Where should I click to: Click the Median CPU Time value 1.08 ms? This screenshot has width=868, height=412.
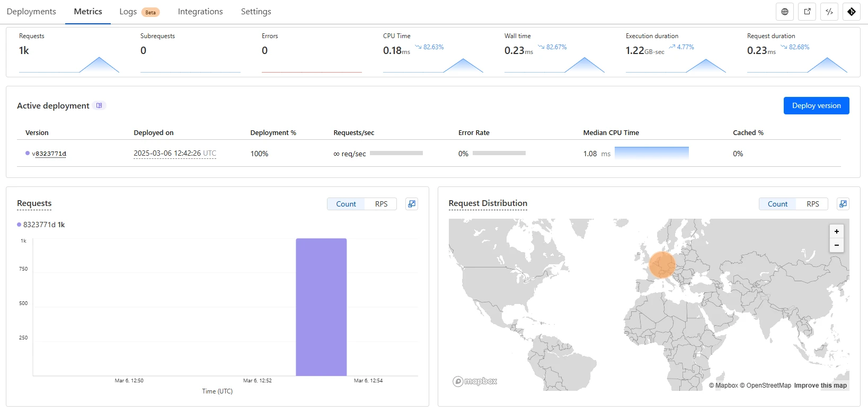[597, 154]
